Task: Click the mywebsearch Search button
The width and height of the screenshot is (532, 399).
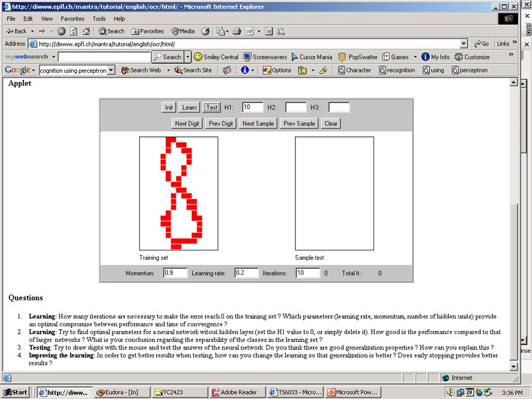Action: (167, 57)
